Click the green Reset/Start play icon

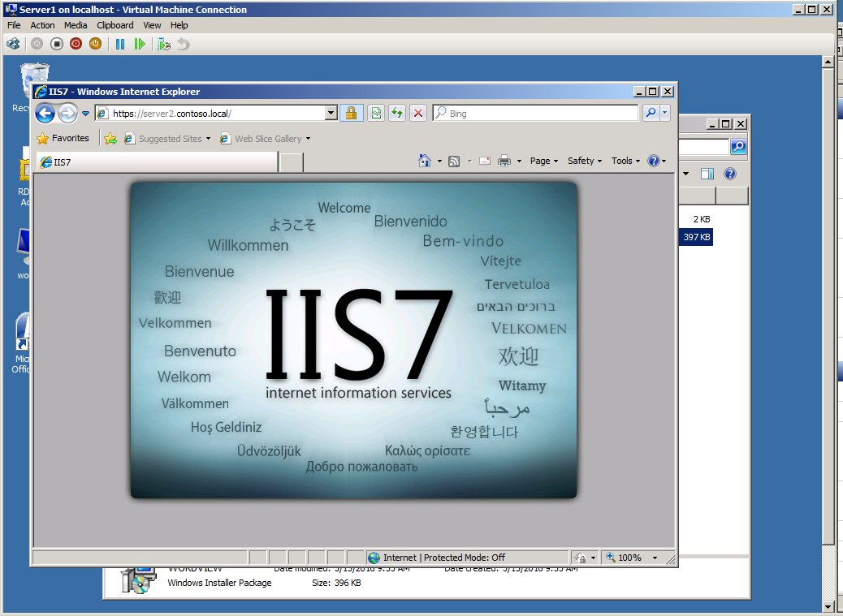[x=139, y=44]
